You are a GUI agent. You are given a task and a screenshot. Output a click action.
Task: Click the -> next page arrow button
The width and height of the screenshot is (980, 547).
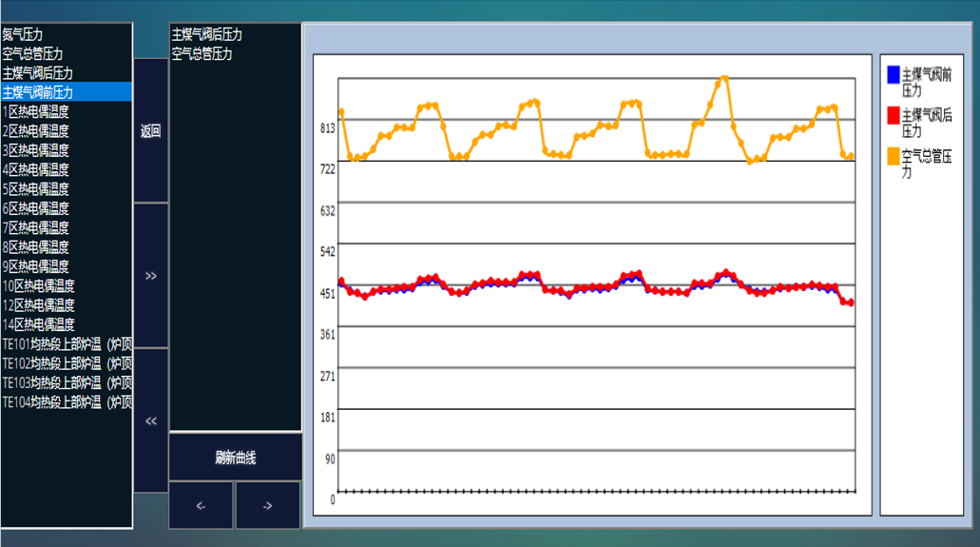tap(267, 505)
